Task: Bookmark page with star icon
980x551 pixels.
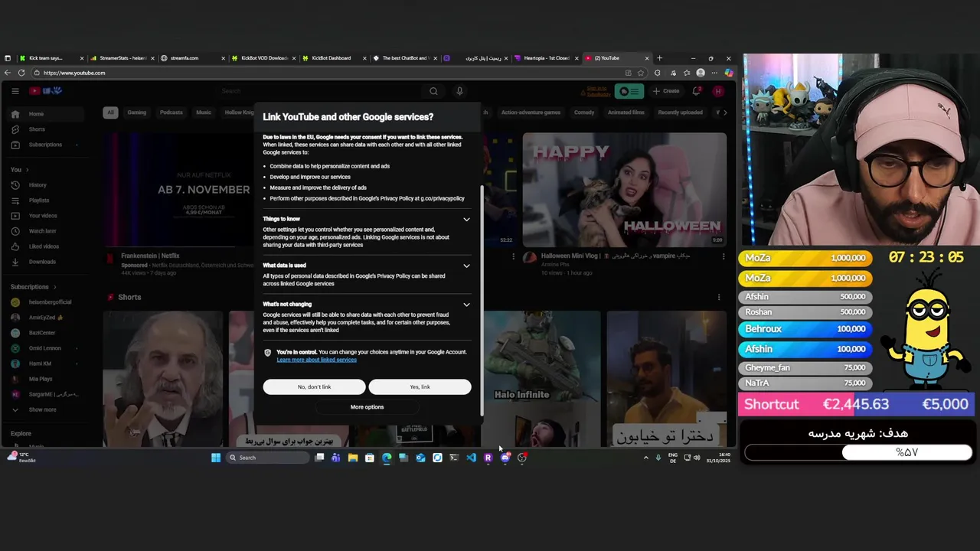Action: click(641, 73)
